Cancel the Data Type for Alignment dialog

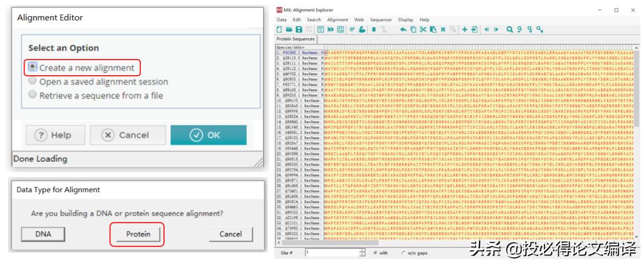pos(231,234)
